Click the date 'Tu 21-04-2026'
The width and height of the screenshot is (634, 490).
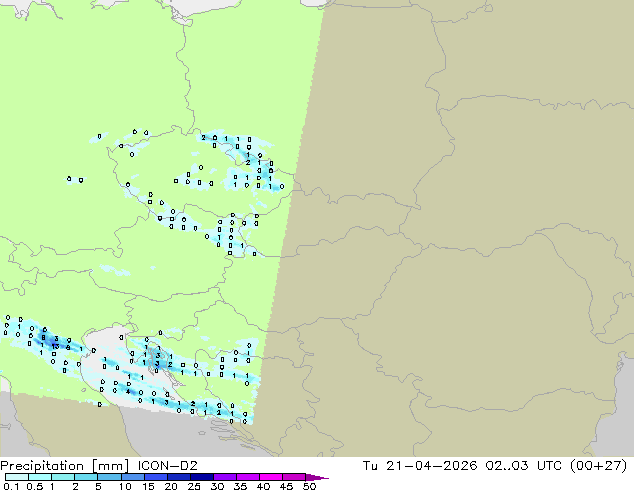coord(420,466)
